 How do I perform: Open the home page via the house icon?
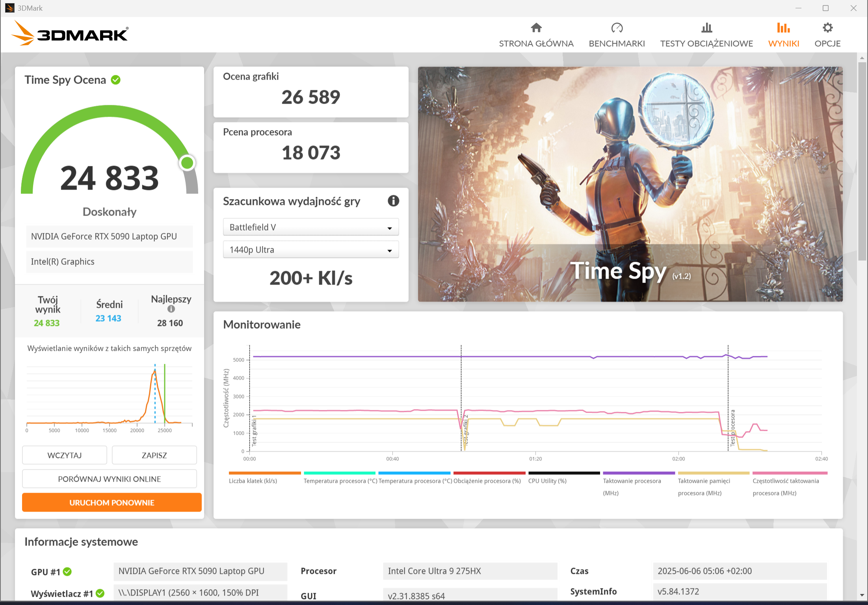coord(536,28)
